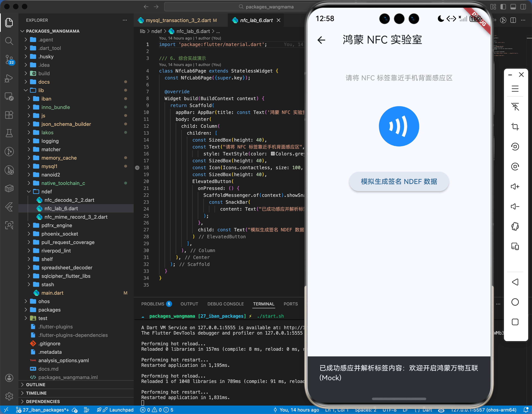Open the Run and Debug view
This screenshot has width=532, height=414.
9,78
